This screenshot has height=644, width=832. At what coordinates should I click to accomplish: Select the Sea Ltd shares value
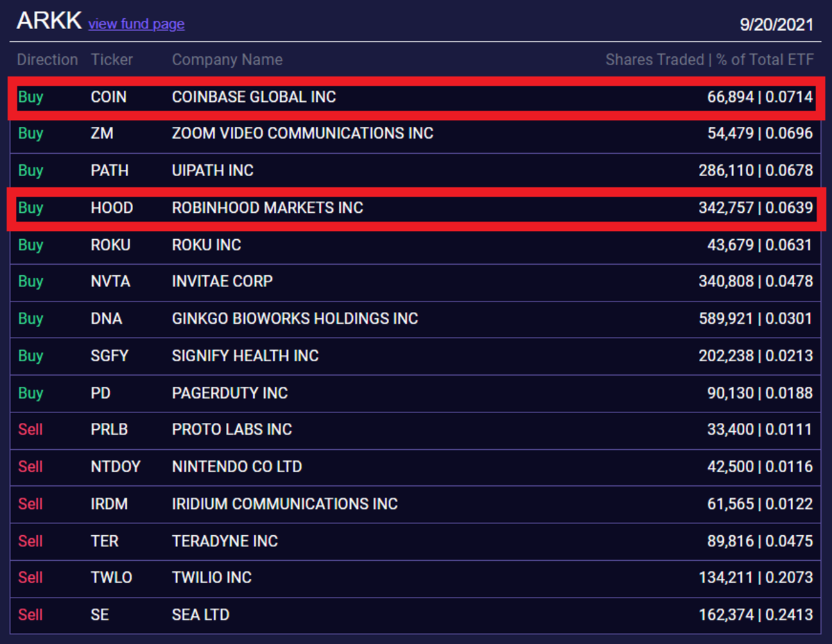(756, 615)
